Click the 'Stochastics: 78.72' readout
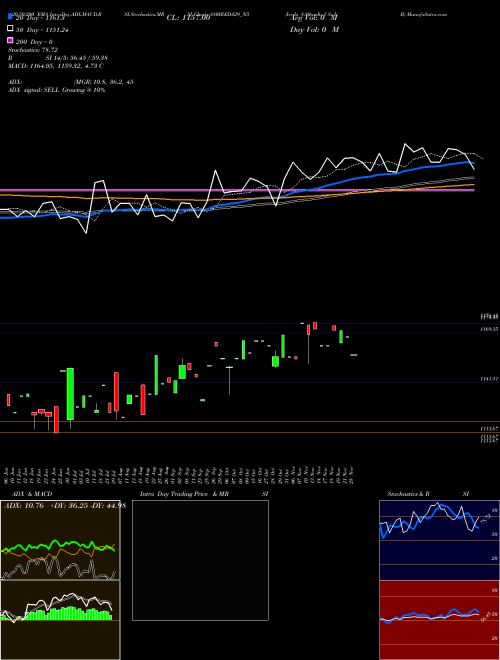The height and width of the screenshot is (660, 500). [33, 50]
